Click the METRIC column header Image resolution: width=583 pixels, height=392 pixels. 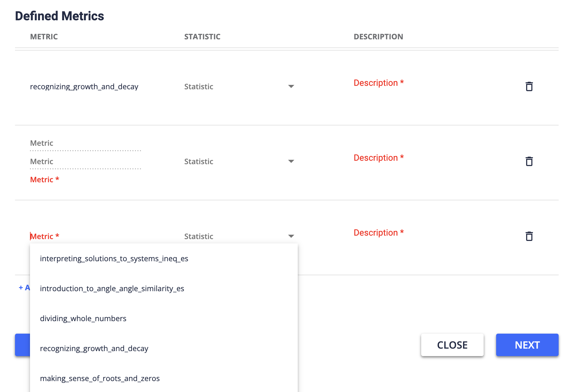44,37
